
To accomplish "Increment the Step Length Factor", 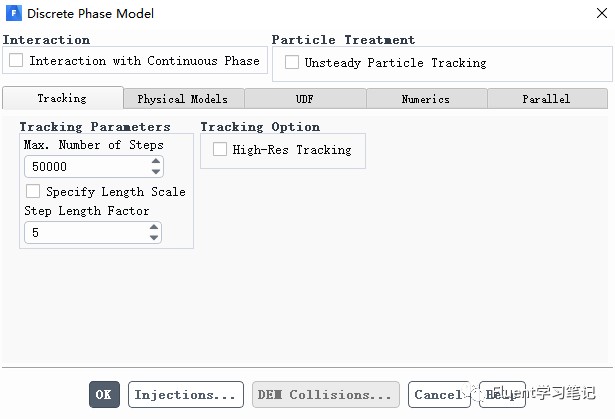I will coord(154,228).
